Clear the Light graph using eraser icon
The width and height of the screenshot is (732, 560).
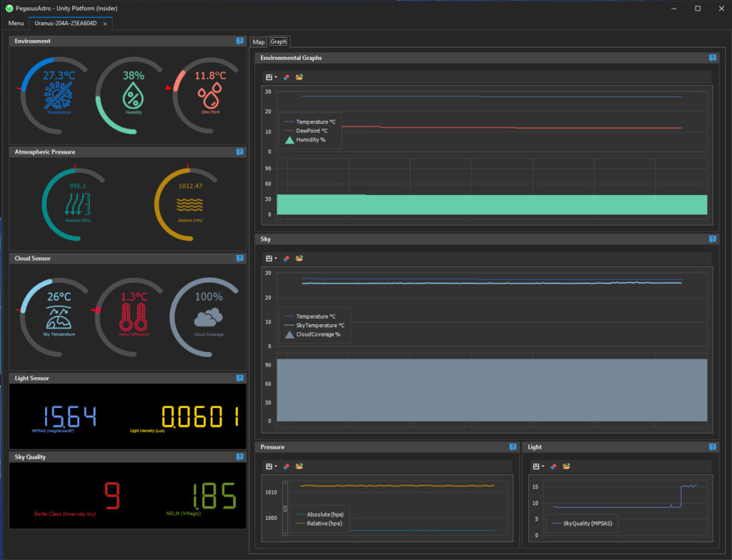(x=553, y=466)
